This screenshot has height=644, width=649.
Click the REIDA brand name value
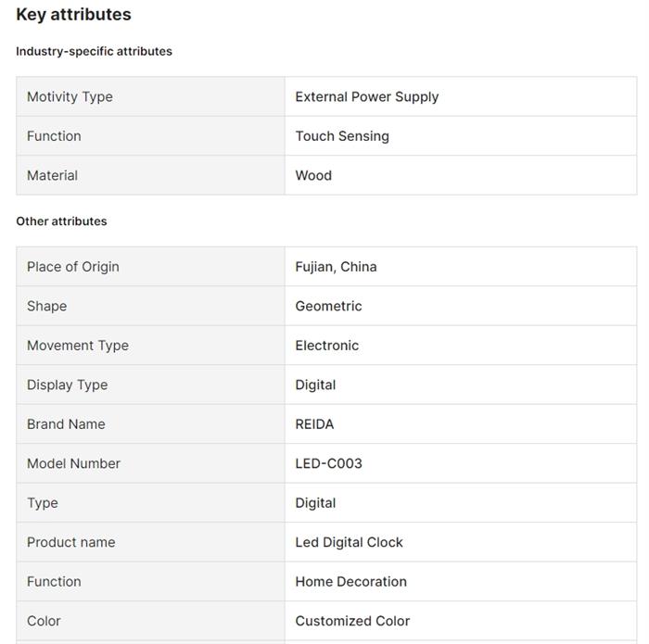314,424
